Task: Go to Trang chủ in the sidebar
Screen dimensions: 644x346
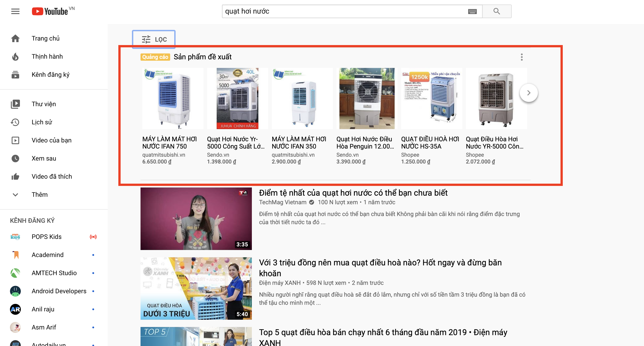Action: click(x=45, y=38)
